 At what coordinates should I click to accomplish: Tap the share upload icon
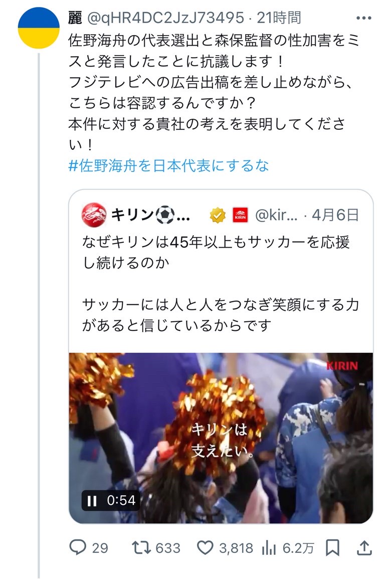coord(364,547)
